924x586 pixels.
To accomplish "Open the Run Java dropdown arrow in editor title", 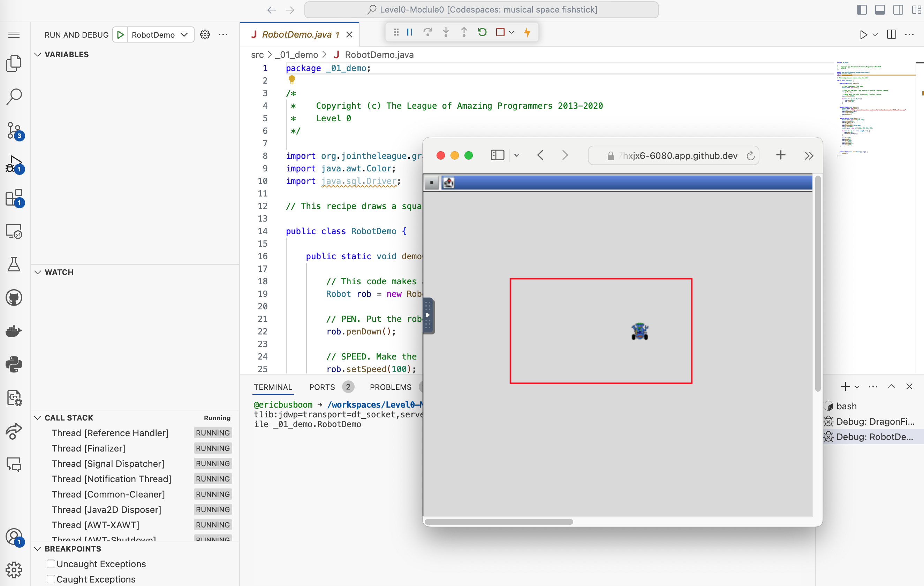I will 875,35.
